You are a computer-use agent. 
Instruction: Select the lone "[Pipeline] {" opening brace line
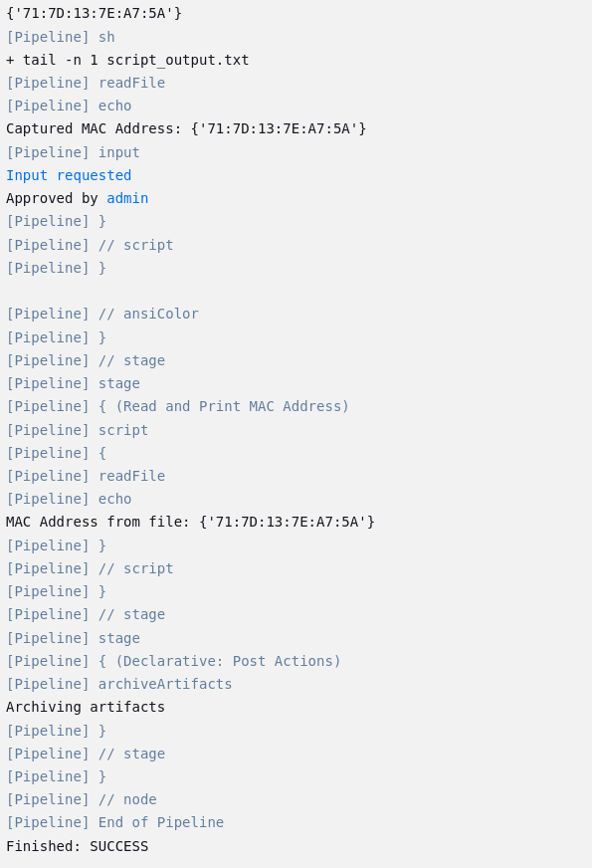(x=56, y=453)
